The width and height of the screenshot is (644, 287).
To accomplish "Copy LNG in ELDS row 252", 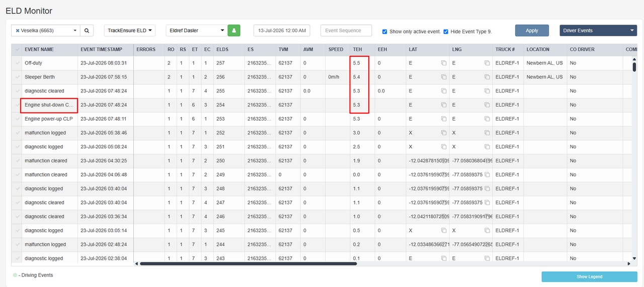I will coord(487,133).
